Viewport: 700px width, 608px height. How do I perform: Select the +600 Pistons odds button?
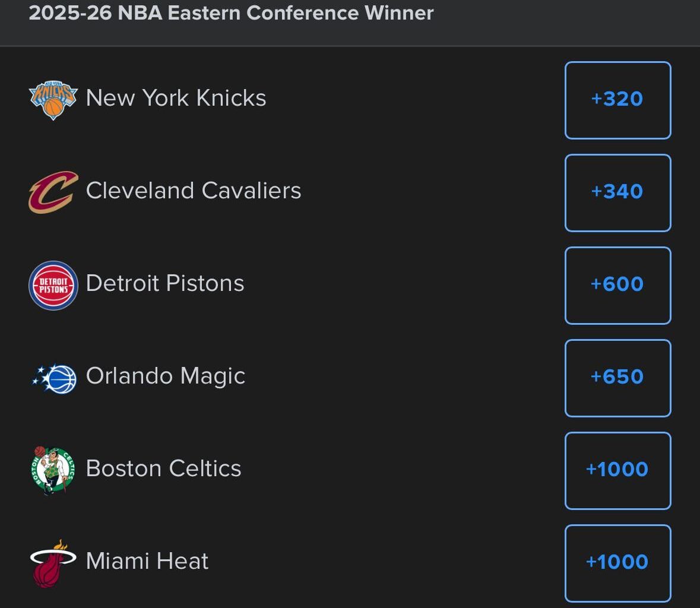click(617, 285)
